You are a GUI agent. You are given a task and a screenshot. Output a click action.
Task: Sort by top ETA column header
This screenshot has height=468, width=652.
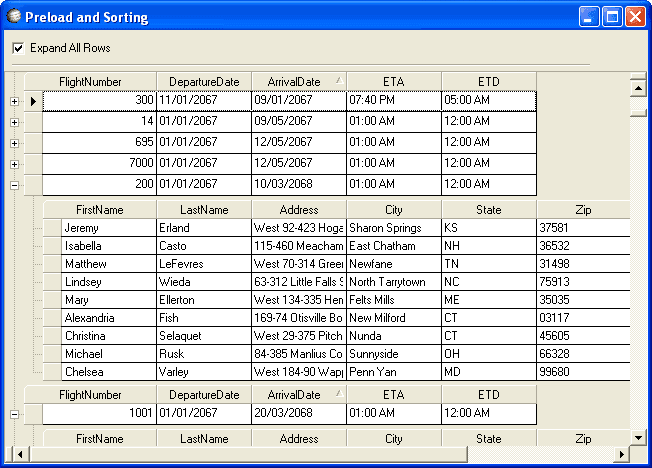(x=394, y=82)
